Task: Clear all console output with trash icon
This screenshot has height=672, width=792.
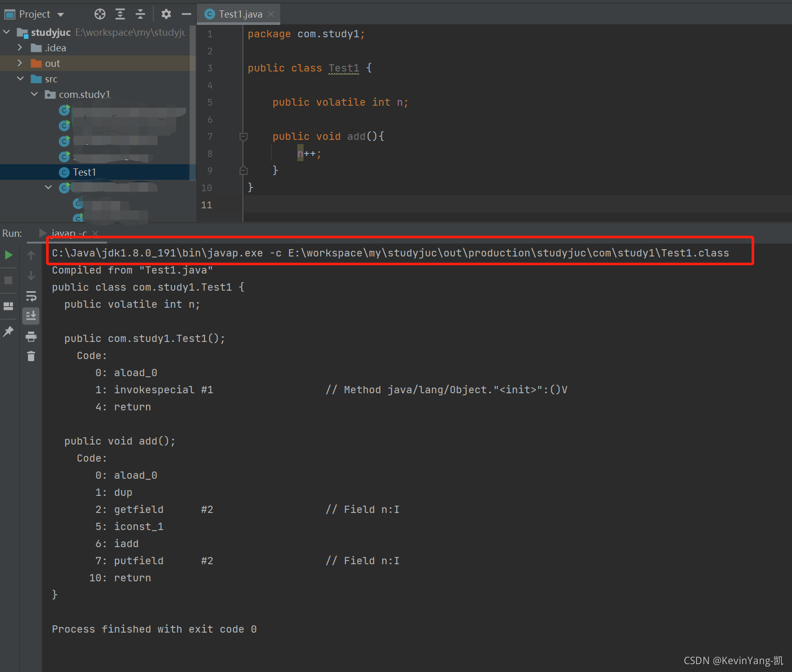Action: [x=31, y=356]
